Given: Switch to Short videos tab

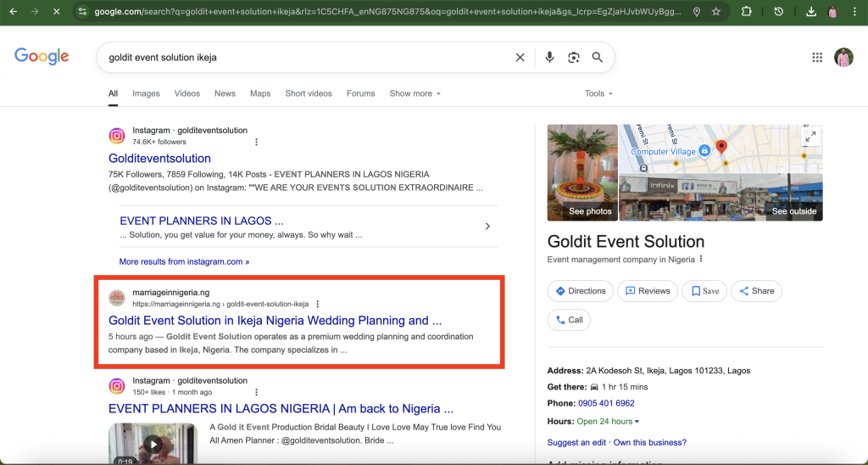Looking at the screenshot, I should tap(309, 93).
